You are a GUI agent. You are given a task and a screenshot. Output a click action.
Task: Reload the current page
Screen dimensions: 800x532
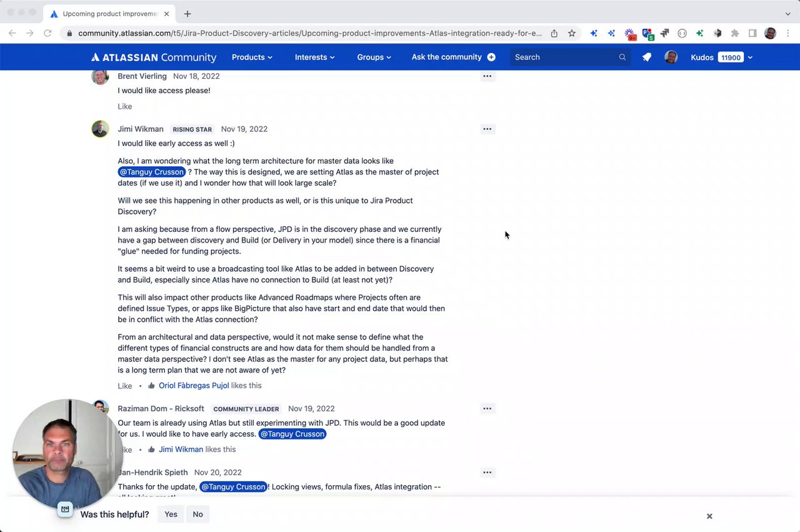[x=47, y=33]
